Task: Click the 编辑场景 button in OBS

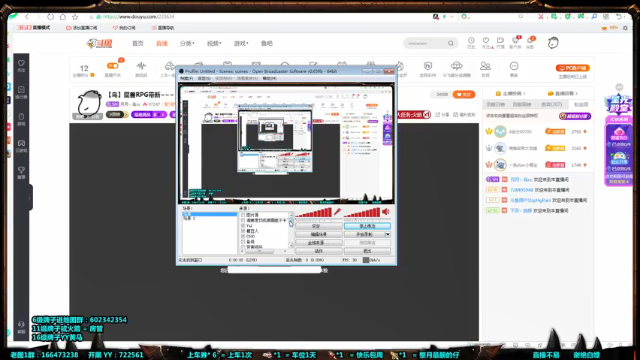Action: click(319, 234)
